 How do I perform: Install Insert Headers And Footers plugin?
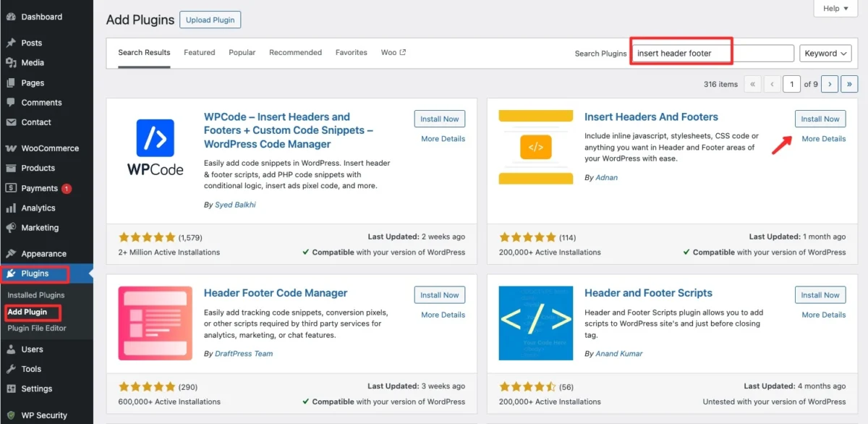[820, 119]
